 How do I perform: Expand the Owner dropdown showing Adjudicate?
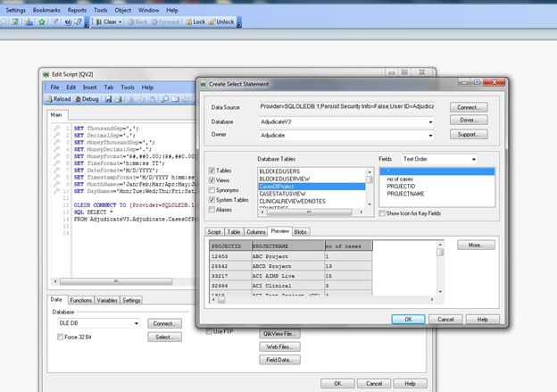(x=430, y=135)
